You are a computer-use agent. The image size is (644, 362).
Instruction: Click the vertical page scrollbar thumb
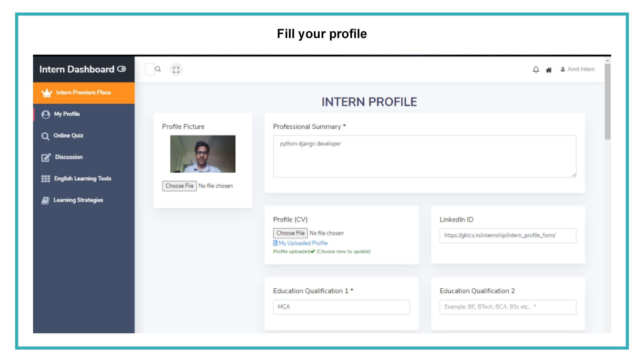pyautogui.click(x=608, y=102)
